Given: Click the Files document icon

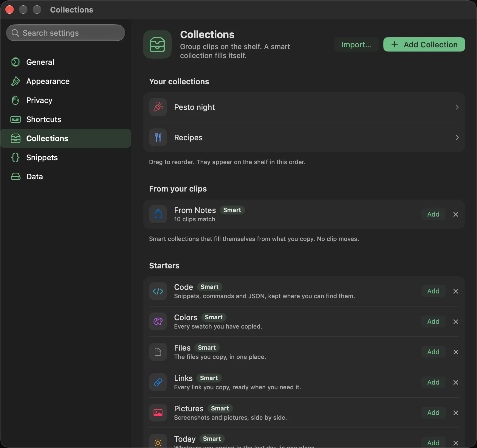Looking at the screenshot, I should pos(158,352).
